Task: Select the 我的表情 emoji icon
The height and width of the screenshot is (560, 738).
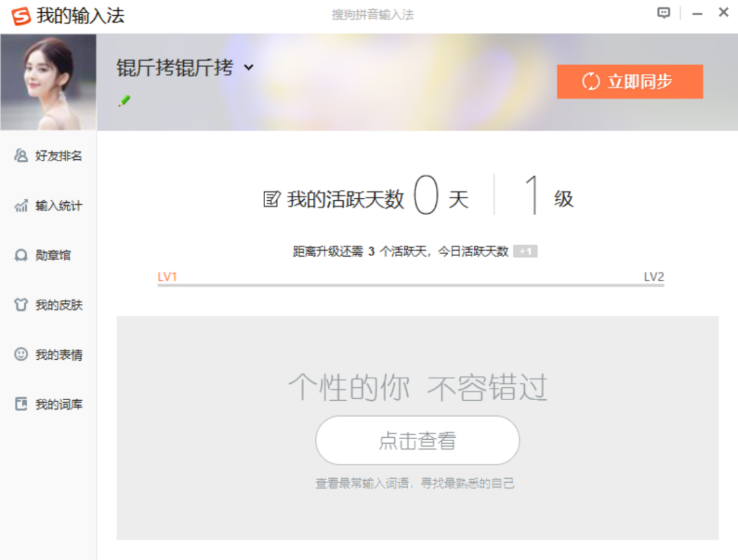Action: [20, 354]
